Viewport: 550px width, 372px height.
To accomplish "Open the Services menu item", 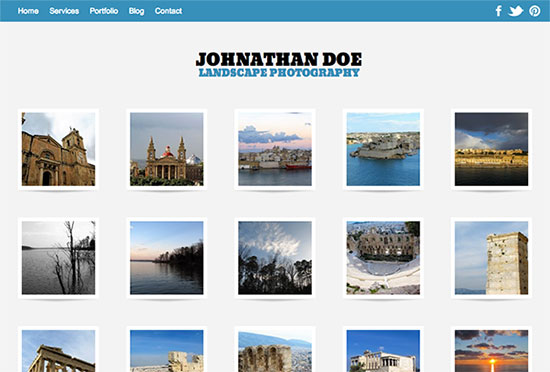I will pyautogui.click(x=64, y=11).
